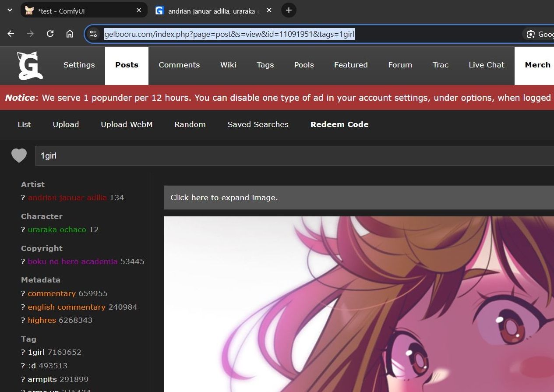Click the gelbooru URL address bar
The image size is (554, 392).
point(229,34)
